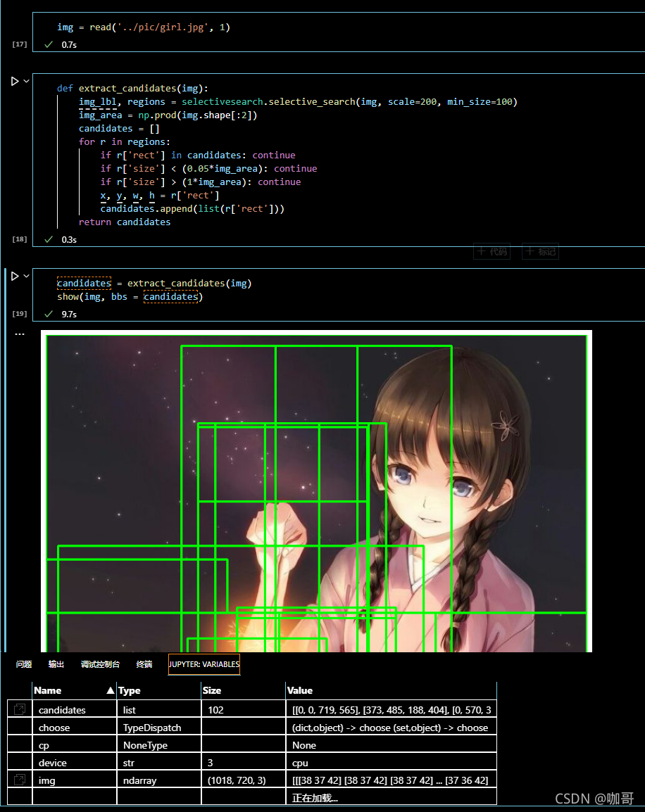Sort variables by Type column
This screenshot has width=645, height=812.
coord(159,690)
